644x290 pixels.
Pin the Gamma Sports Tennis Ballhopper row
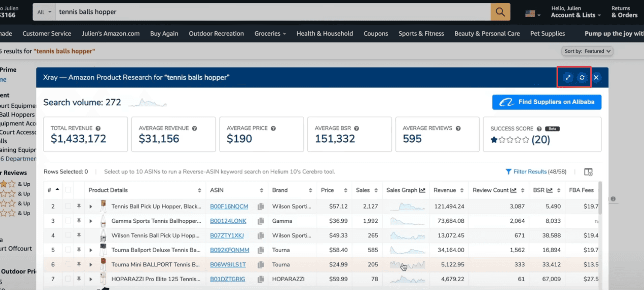pyautogui.click(x=79, y=220)
